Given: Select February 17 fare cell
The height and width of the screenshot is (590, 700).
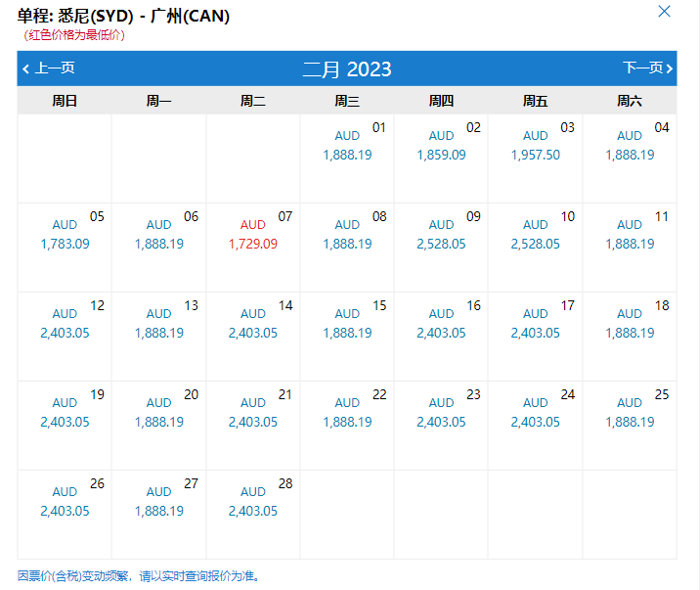Looking at the screenshot, I should (536, 336).
